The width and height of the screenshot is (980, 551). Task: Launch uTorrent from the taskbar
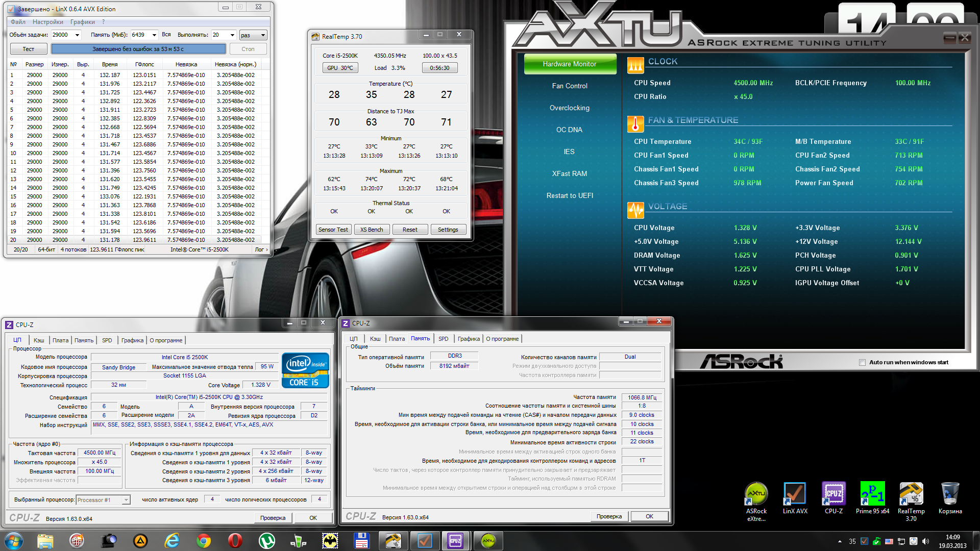[x=266, y=541]
